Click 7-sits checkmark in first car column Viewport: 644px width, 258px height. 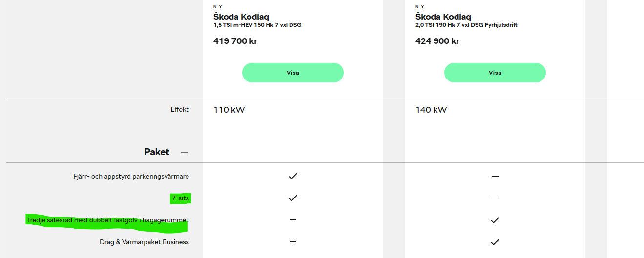pyautogui.click(x=293, y=198)
